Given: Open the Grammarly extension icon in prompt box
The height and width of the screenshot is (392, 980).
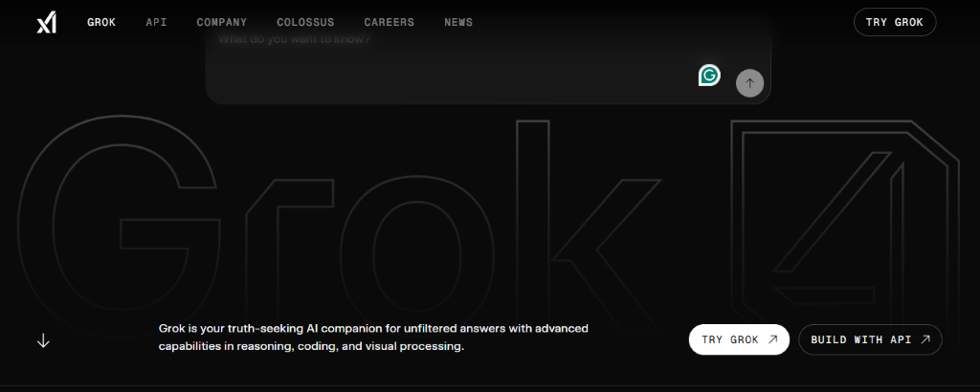Looking at the screenshot, I should point(709,76).
